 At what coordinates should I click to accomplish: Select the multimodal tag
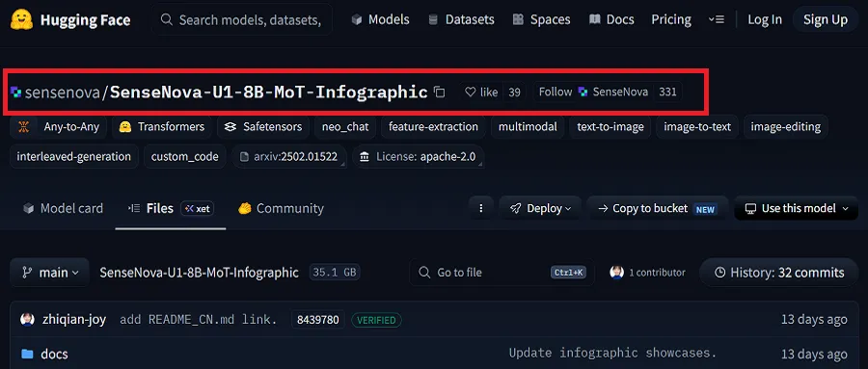pos(528,127)
